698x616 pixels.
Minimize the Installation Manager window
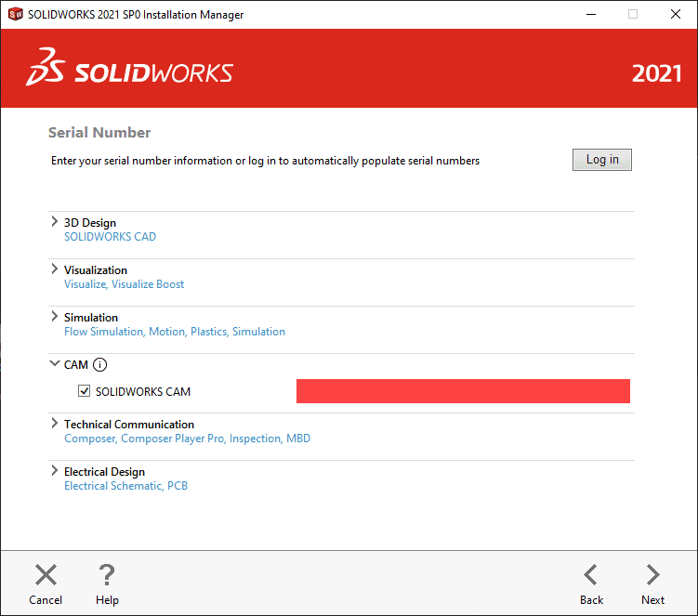591,14
